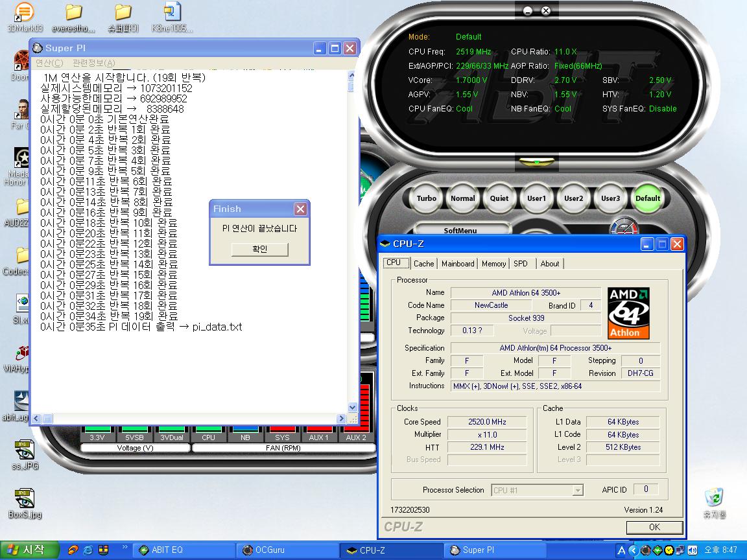The image size is (747, 560).
Task: Click the pi_data.txt output line
Action: pos(141,327)
